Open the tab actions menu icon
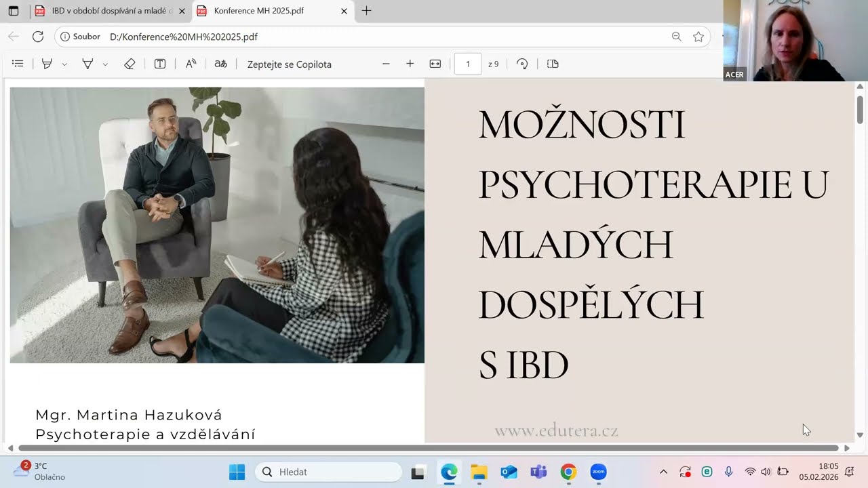Image resolution: width=868 pixels, height=488 pixels. point(13,11)
